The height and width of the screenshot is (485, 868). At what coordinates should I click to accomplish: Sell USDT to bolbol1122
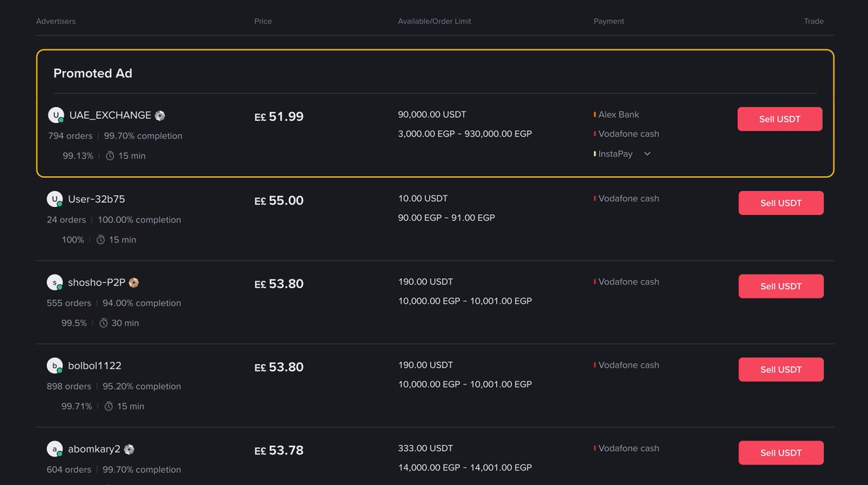781,369
